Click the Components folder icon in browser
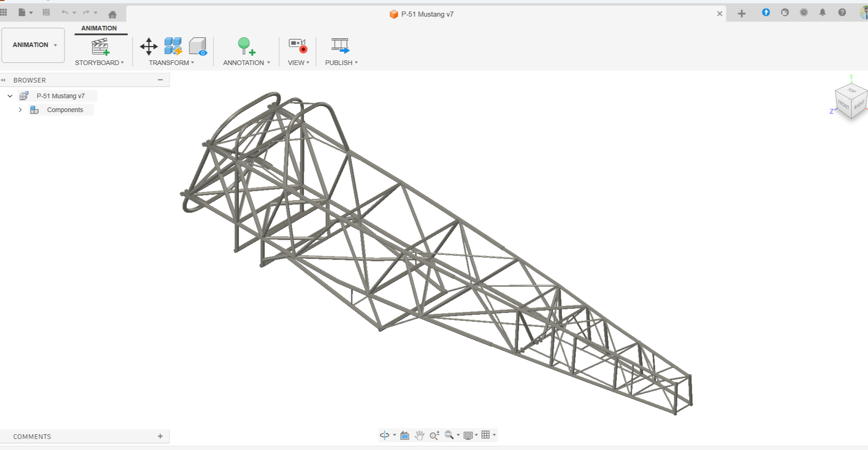Screen dimensions: 868x450 click(x=34, y=110)
